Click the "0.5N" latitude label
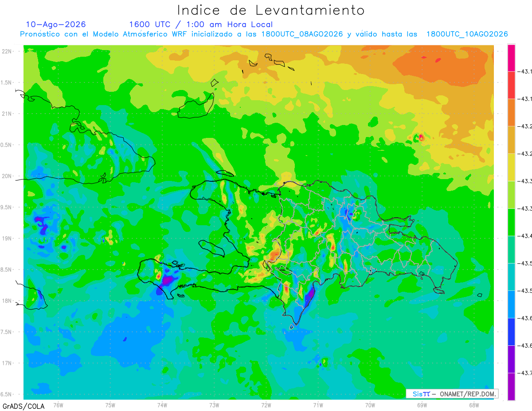The width and height of the screenshot is (532, 411). tap(6, 145)
